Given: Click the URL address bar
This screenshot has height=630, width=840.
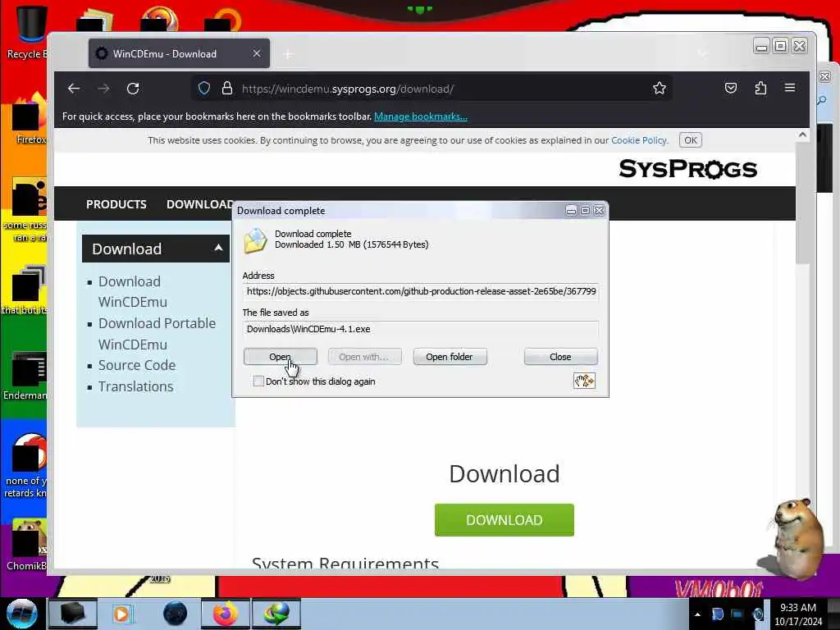Looking at the screenshot, I should (431, 89).
